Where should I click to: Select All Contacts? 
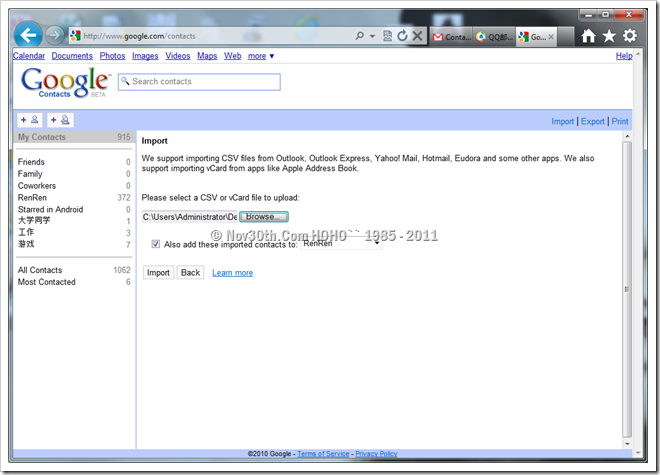click(x=74, y=270)
